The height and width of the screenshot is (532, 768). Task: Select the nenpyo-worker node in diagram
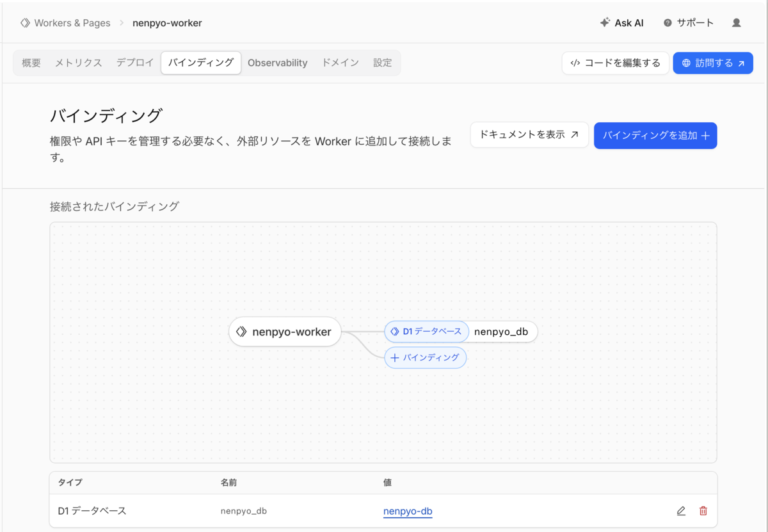(x=285, y=332)
